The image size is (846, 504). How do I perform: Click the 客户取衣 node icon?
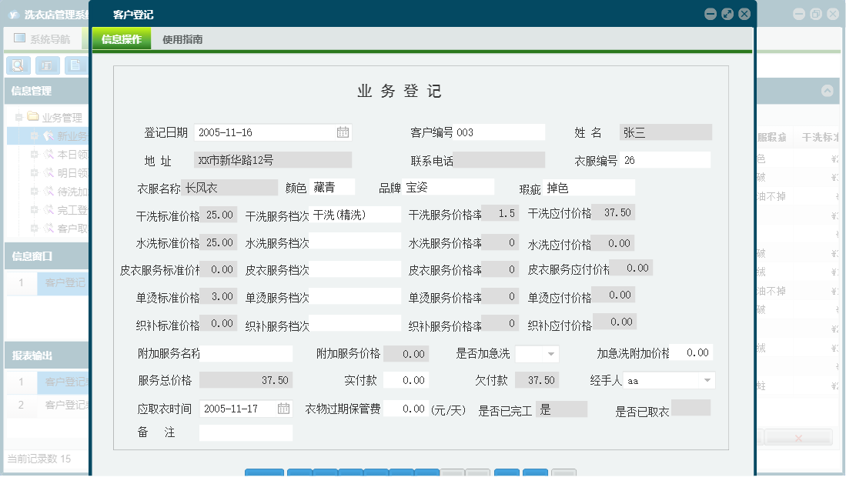[48, 229]
